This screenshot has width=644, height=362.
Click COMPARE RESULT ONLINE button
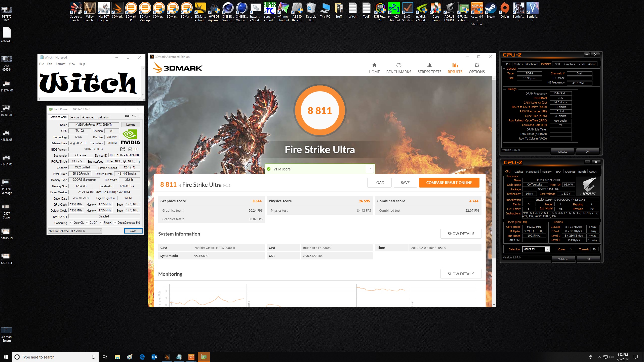pos(449,183)
